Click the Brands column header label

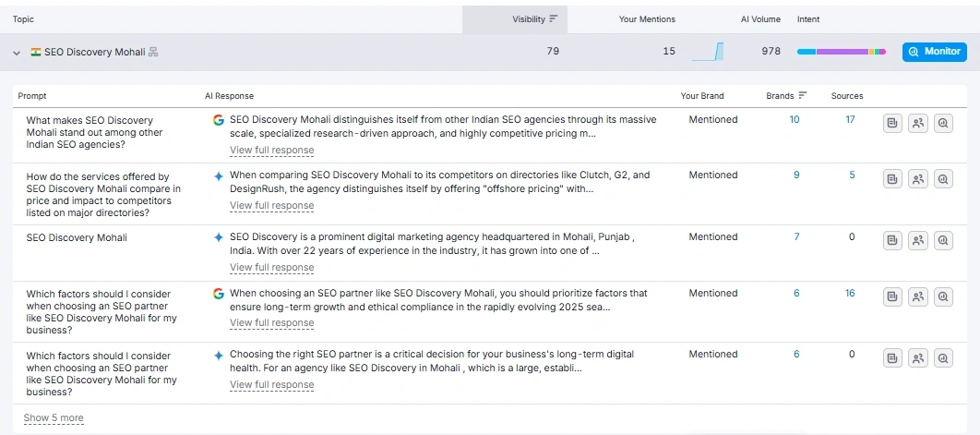tap(780, 96)
